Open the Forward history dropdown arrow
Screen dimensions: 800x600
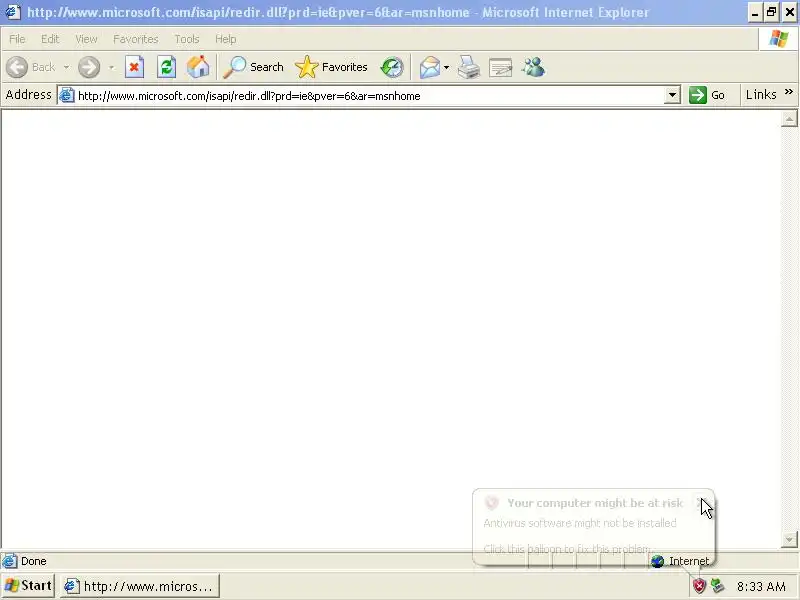(x=111, y=67)
